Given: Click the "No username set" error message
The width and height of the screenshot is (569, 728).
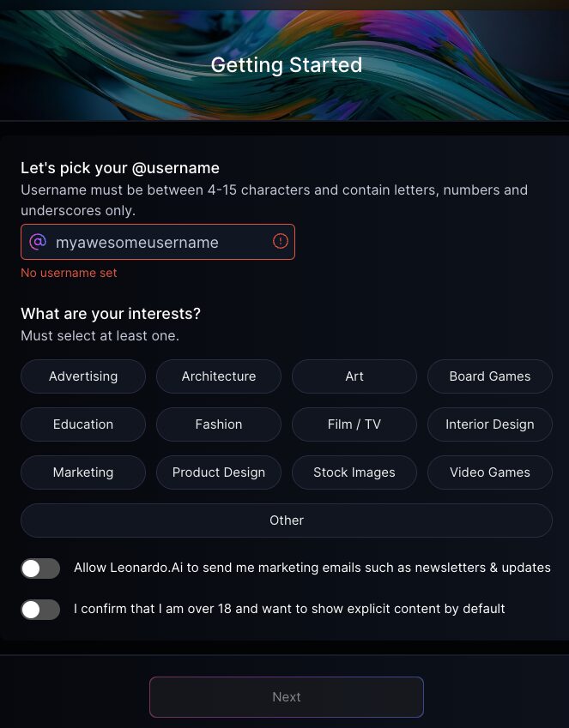Looking at the screenshot, I should pos(69,273).
